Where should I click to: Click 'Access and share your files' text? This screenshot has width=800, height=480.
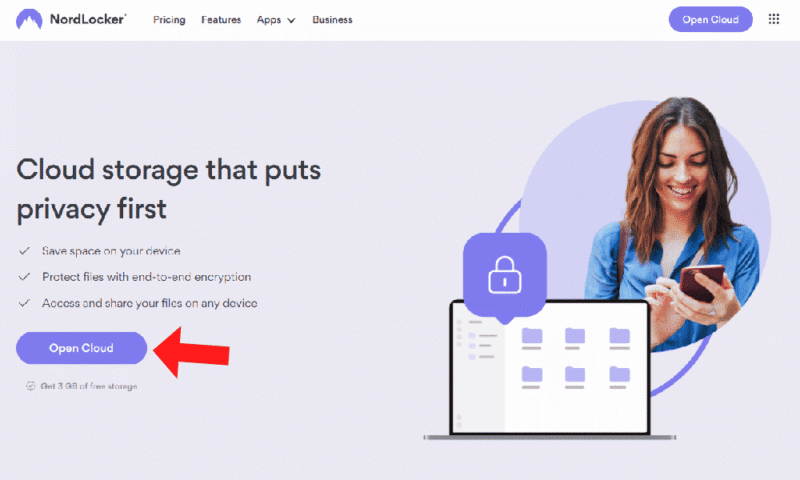coord(149,303)
